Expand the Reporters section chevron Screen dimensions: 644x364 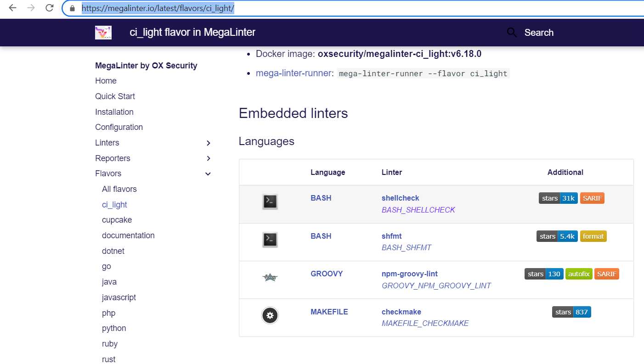click(208, 158)
